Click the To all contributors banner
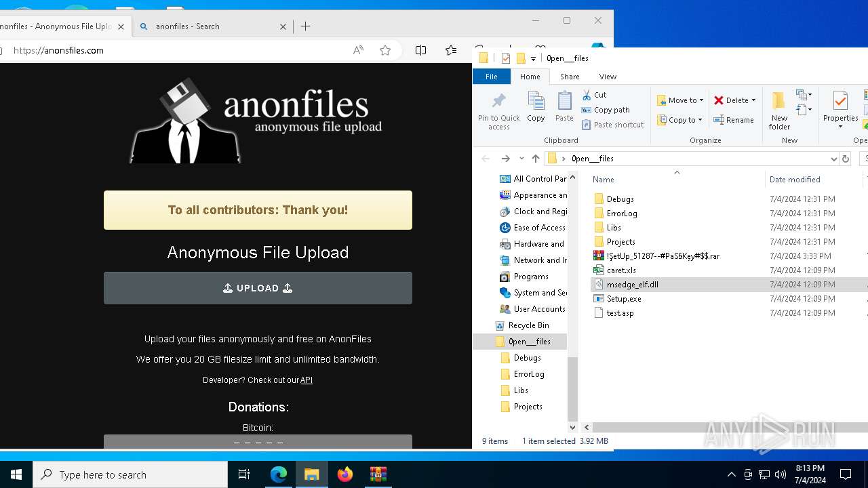Image resolution: width=868 pixels, height=488 pixels. 258,210
